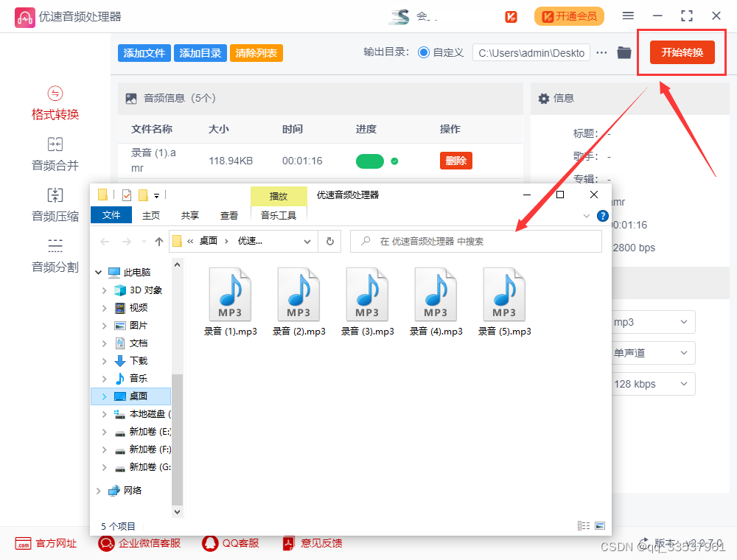Select 录音 (4).mp3 file icon
This screenshot has width=737, height=560.
pyautogui.click(x=436, y=295)
